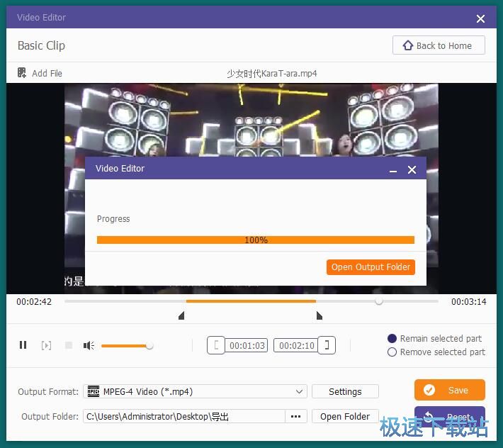
Task: Click Back to Home button
Action: tap(439, 45)
